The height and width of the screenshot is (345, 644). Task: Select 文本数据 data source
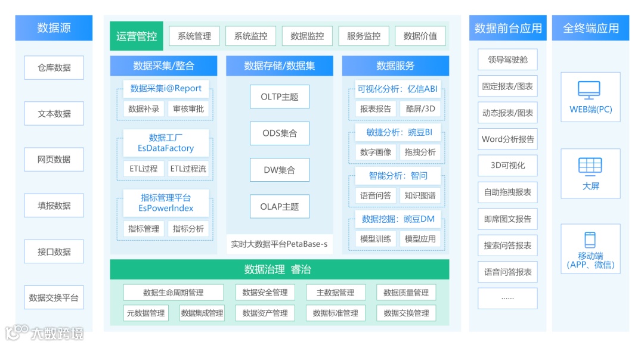[x=54, y=114]
